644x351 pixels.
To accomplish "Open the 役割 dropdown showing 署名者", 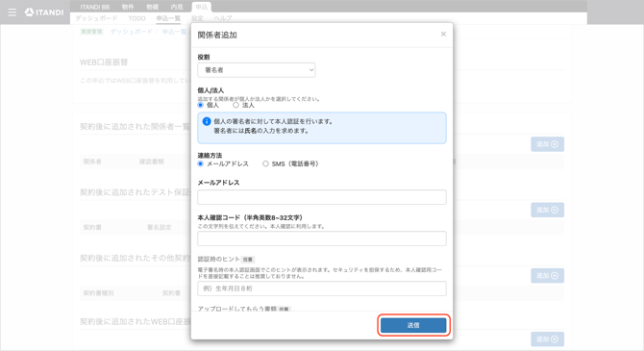I will coord(257,70).
